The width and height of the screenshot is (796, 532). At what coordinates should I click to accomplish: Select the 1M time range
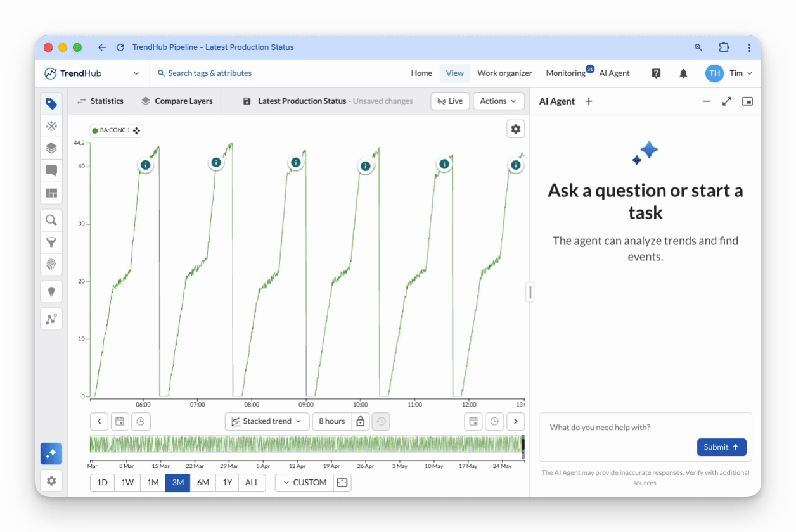153,483
